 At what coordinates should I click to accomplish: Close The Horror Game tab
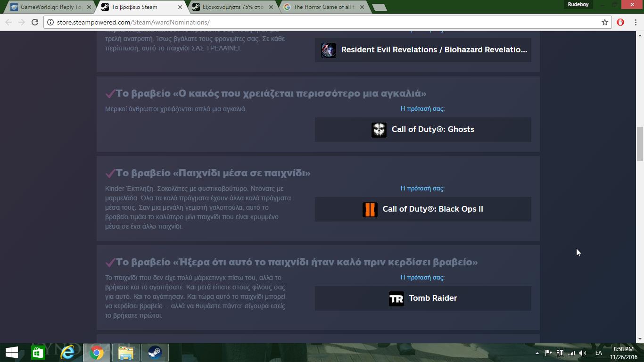[362, 7]
